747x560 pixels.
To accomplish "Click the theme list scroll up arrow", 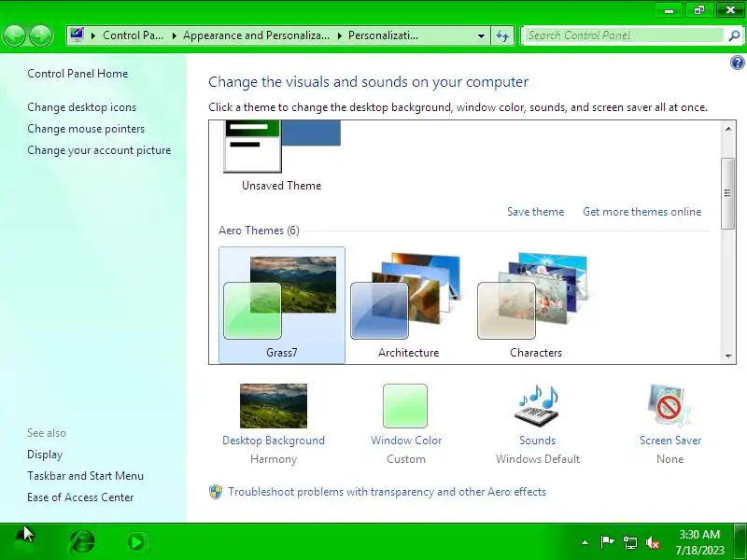I will pos(728,129).
